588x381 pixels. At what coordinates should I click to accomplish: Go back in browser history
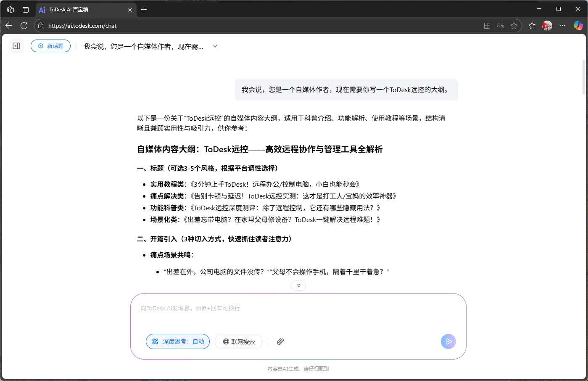click(x=9, y=26)
